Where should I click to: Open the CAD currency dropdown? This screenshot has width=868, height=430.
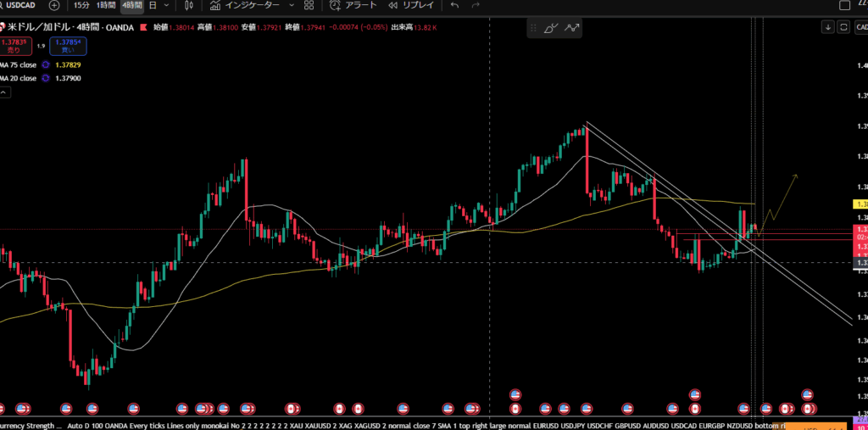tap(860, 27)
